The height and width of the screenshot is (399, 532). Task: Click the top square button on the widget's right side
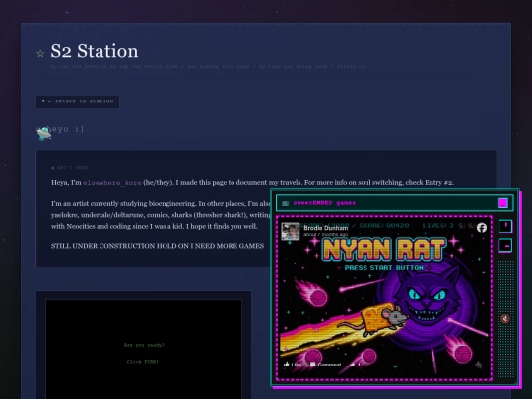[x=505, y=226]
